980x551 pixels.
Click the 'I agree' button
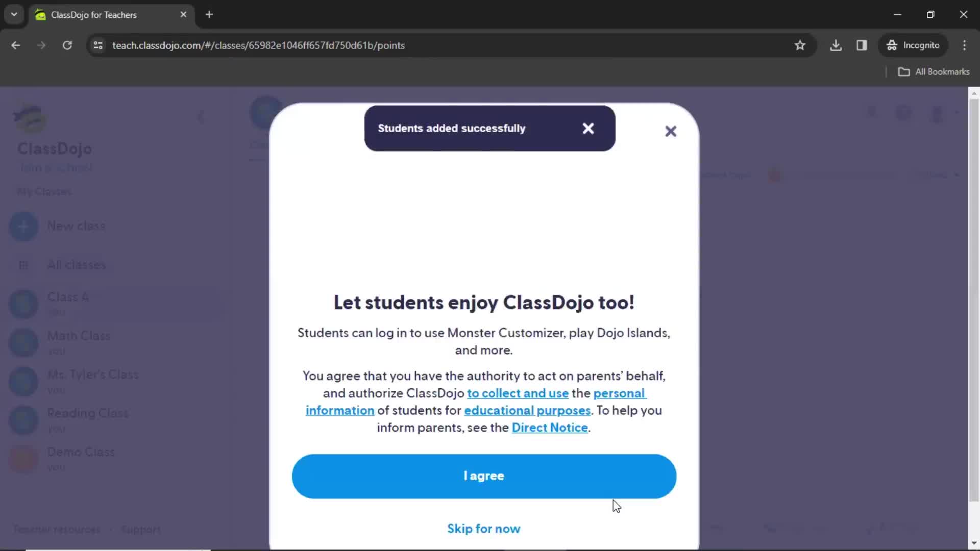[x=484, y=475]
